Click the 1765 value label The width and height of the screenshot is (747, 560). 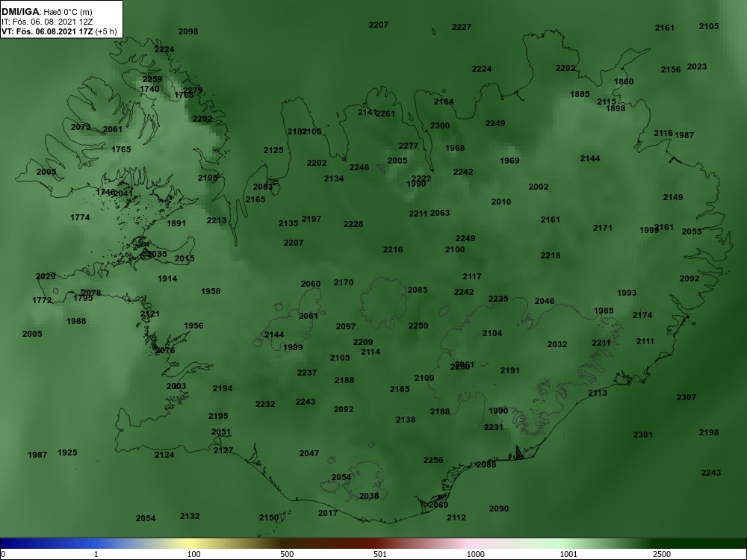(121, 149)
